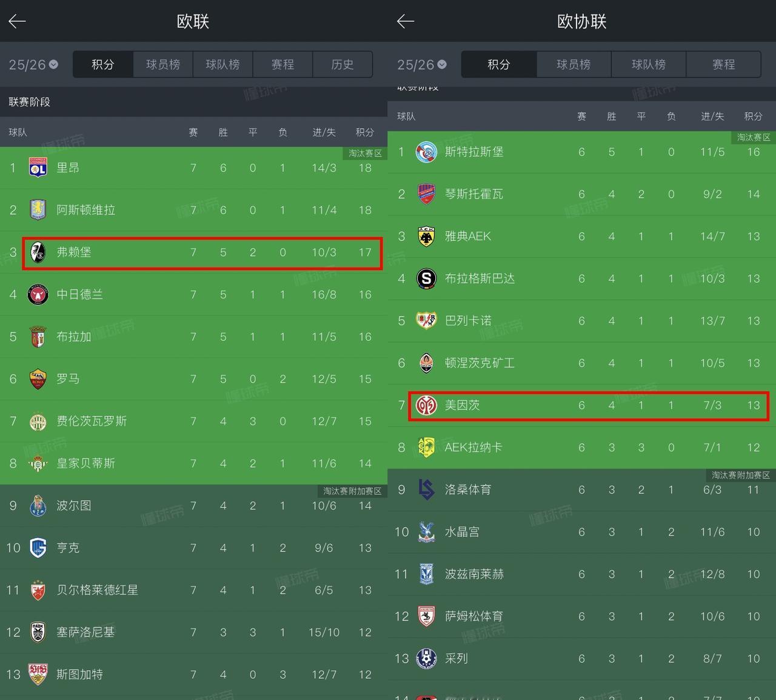Open the 斯特拉斯堡 team name link
776x700 pixels.
474,152
